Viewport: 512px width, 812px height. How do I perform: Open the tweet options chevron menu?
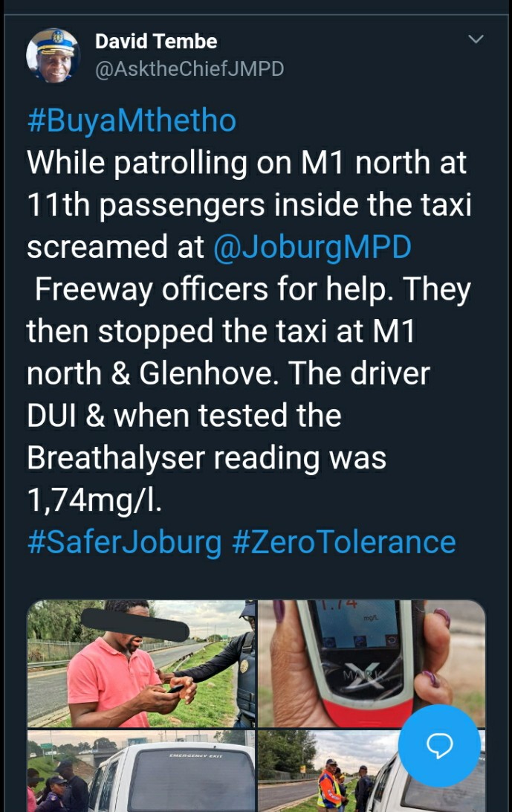tap(476, 39)
